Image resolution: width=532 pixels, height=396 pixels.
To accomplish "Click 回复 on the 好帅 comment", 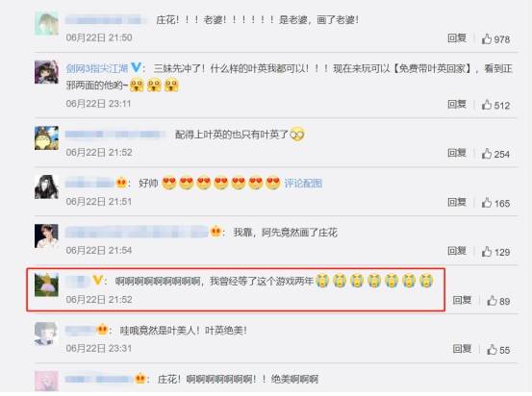I will coord(457,202).
